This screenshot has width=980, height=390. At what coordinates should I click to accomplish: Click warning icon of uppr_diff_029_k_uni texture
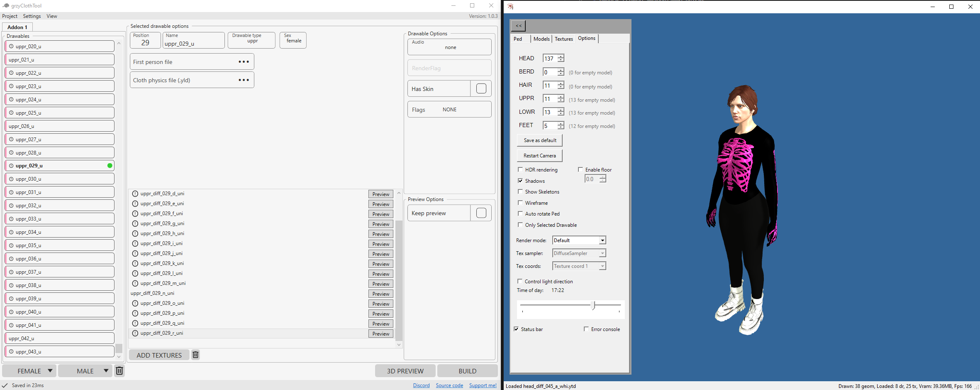[135, 263]
